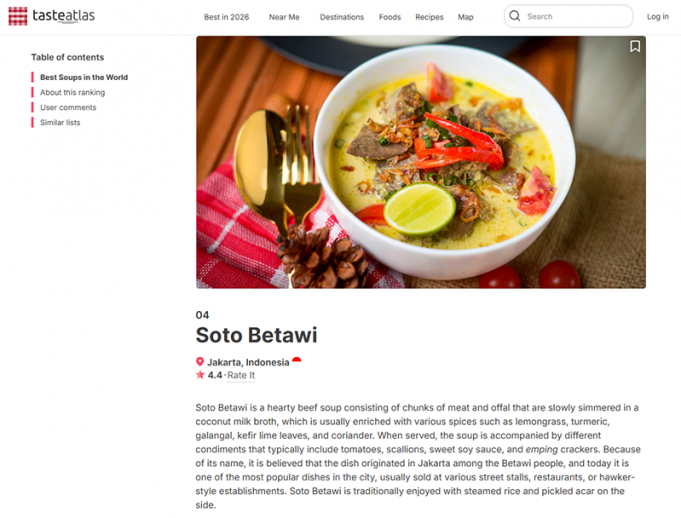This screenshot has width=681, height=518.
Task: Click the magnifier icon in search bar
Action: (x=515, y=16)
